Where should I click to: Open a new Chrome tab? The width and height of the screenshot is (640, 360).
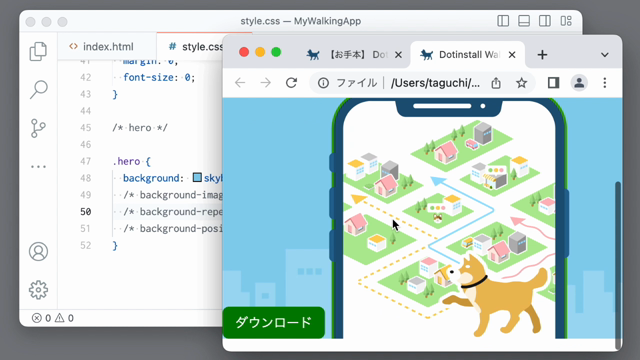pos(542,55)
